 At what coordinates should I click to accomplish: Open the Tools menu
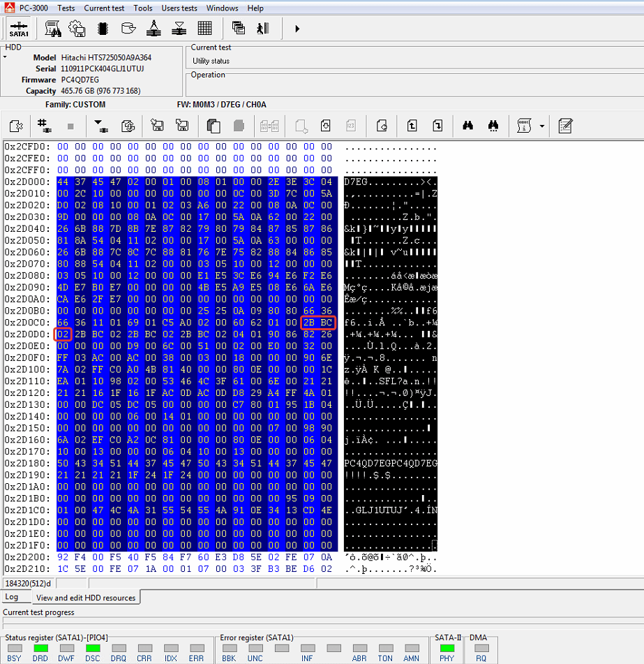point(142,8)
